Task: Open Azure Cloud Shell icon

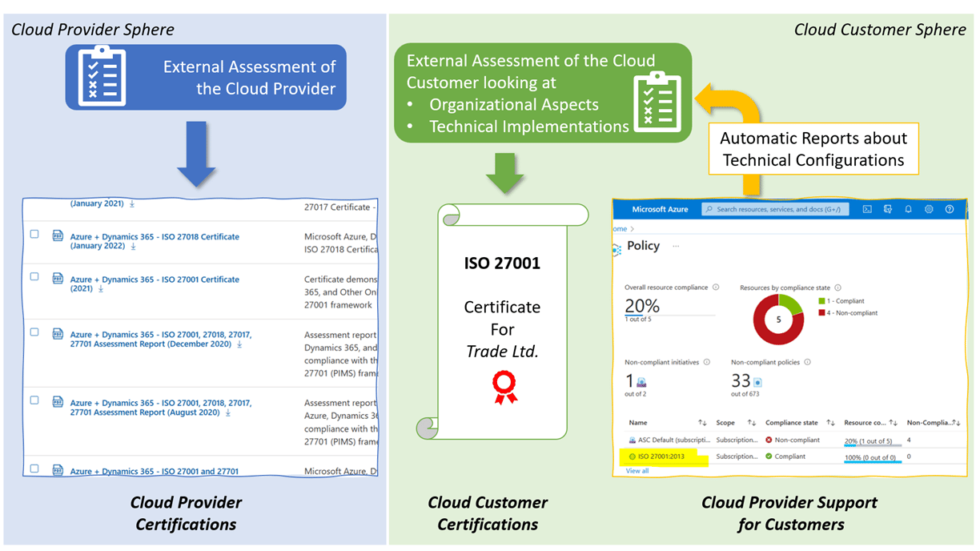Action: pos(867,209)
